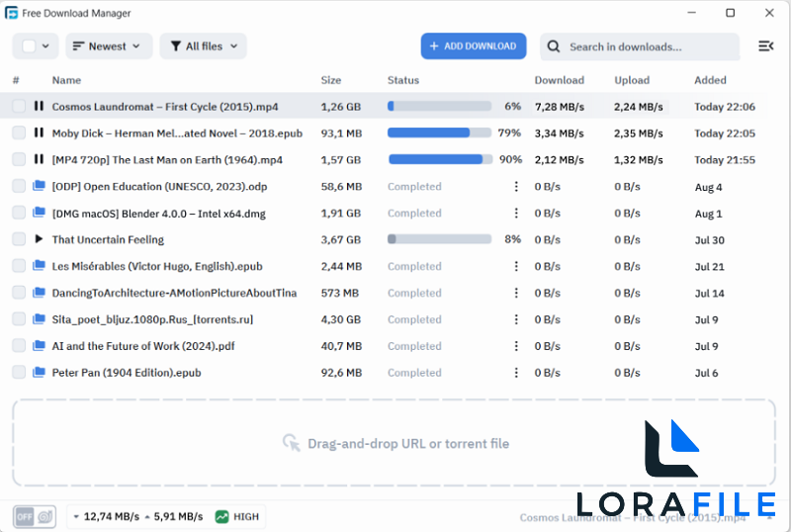
Task: Expand bottom panel for Cosmos Laundromat
Action: tap(770, 517)
